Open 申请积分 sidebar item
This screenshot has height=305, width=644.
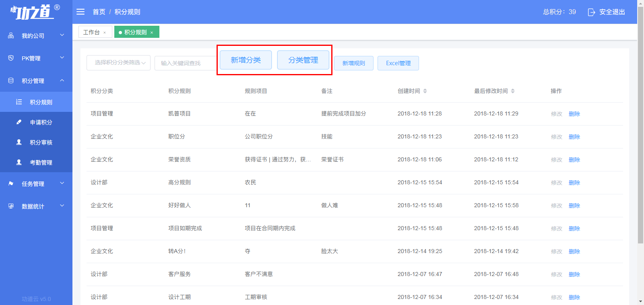click(36, 122)
